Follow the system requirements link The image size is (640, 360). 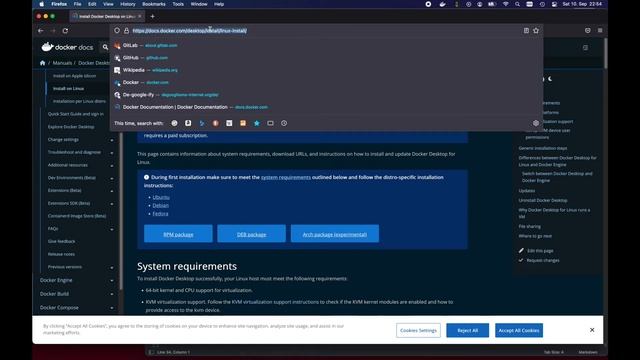(286, 177)
